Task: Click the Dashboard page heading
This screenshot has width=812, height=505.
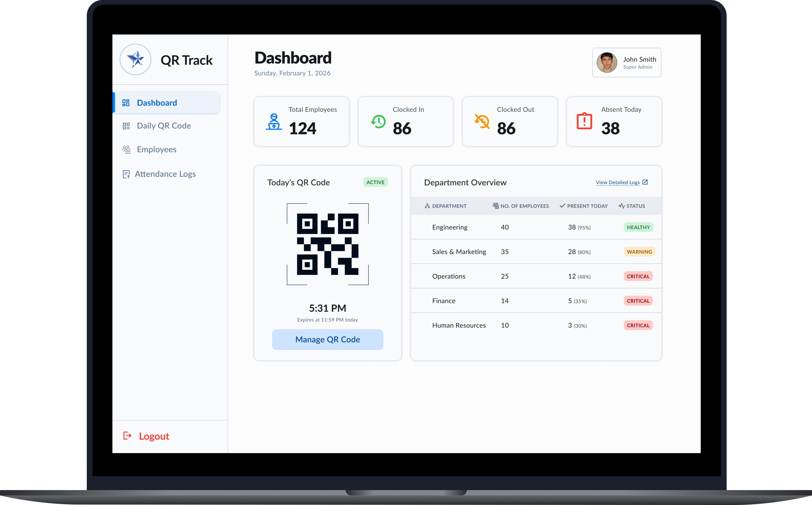Action: (x=293, y=58)
